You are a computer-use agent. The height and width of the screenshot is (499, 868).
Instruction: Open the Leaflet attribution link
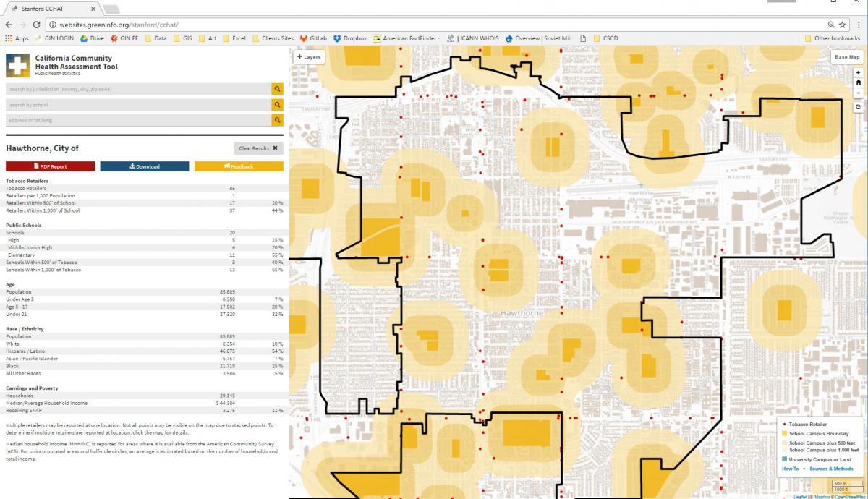point(800,496)
